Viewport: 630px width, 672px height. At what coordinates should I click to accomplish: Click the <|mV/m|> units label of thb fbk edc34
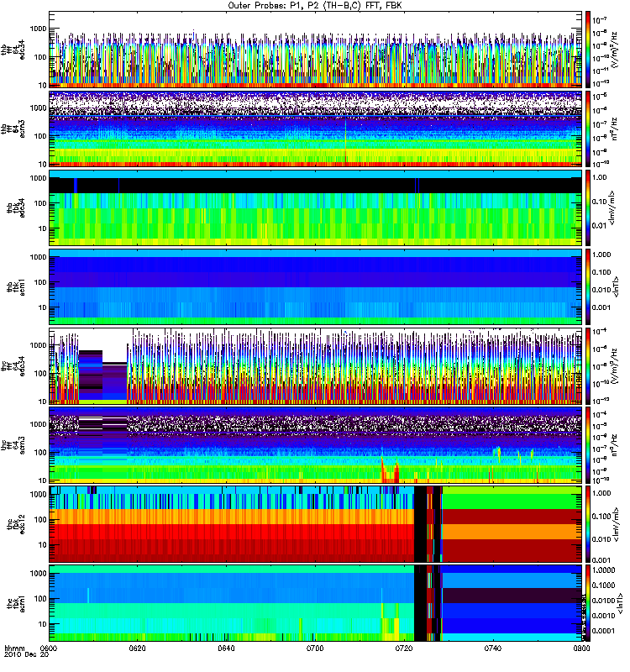coord(613,207)
